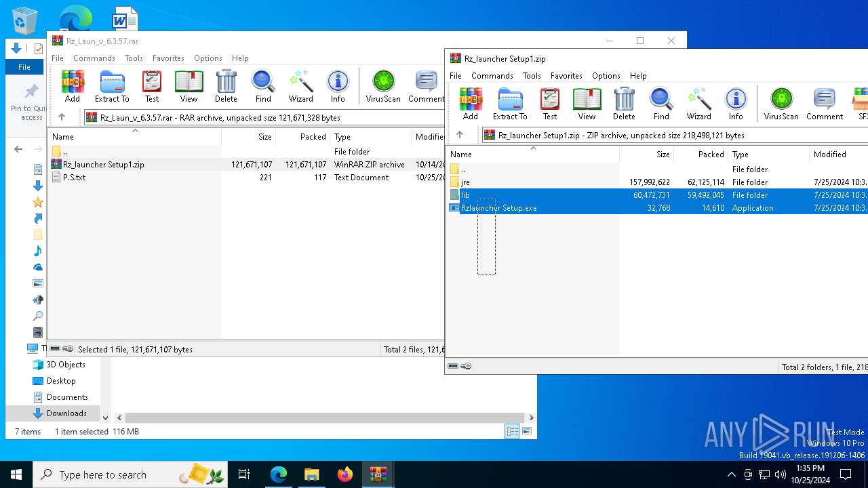The image size is (868, 488).
Task: Click Find in Rz_launcher Setup1.zip window
Action: (661, 104)
